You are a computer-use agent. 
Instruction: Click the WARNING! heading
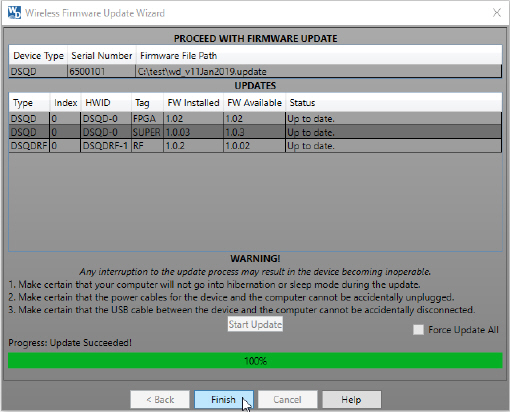(255, 258)
